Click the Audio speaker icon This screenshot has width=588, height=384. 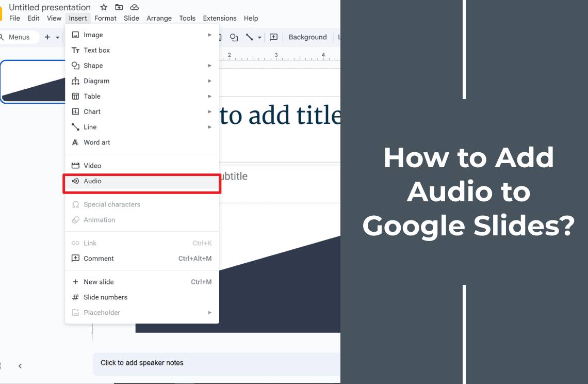[75, 181]
